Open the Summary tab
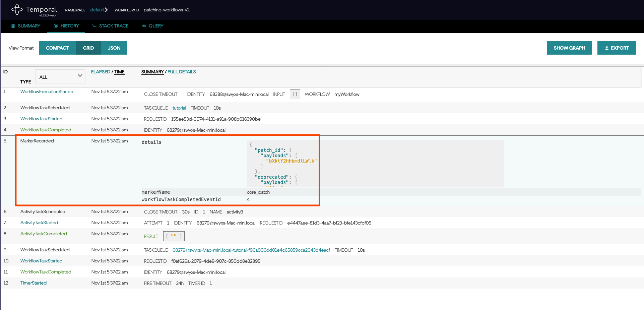 coord(26,26)
